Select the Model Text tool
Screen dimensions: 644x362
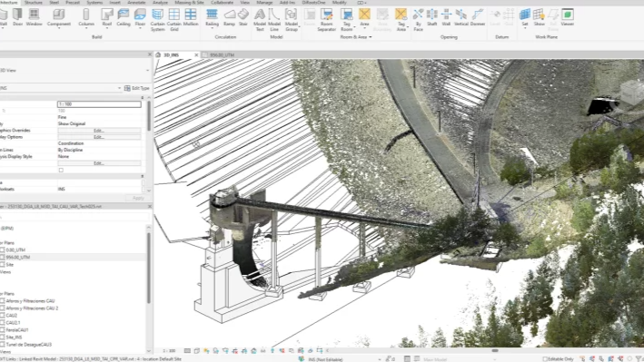point(260,20)
